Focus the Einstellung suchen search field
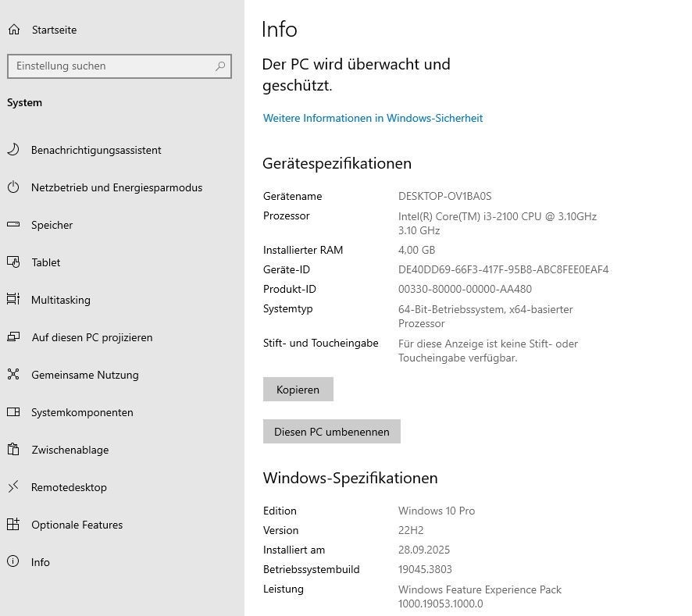 pos(109,66)
